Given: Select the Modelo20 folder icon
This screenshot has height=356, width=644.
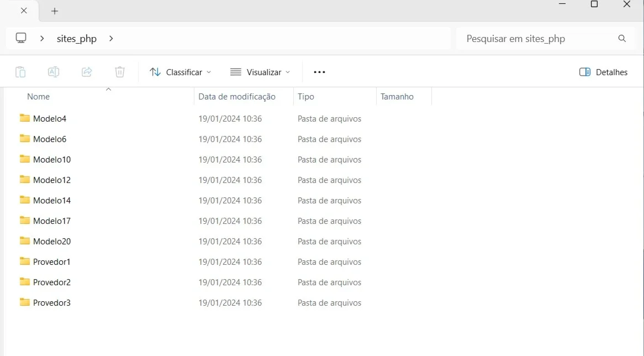Looking at the screenshot, I should pos(25,241).
